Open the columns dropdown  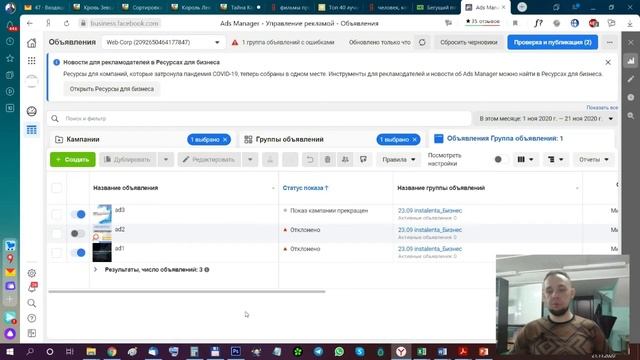click(525, 160)
